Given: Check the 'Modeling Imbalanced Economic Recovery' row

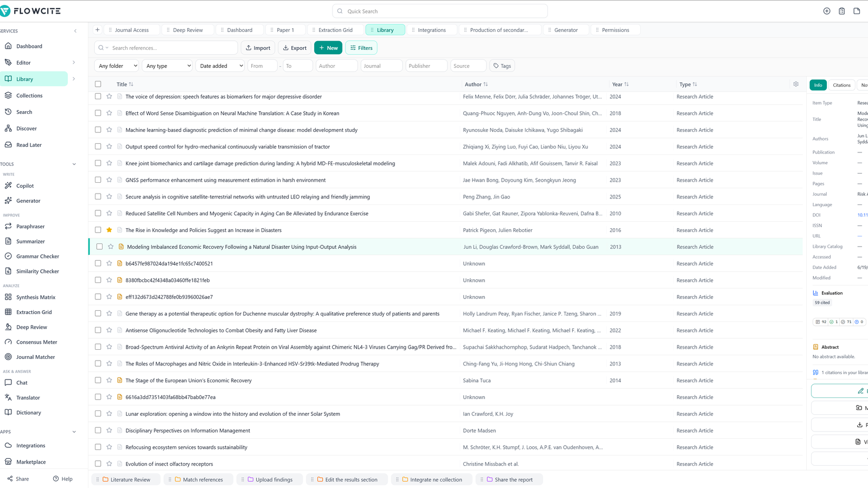Looking at the screenshot, I should click(99, 247).
